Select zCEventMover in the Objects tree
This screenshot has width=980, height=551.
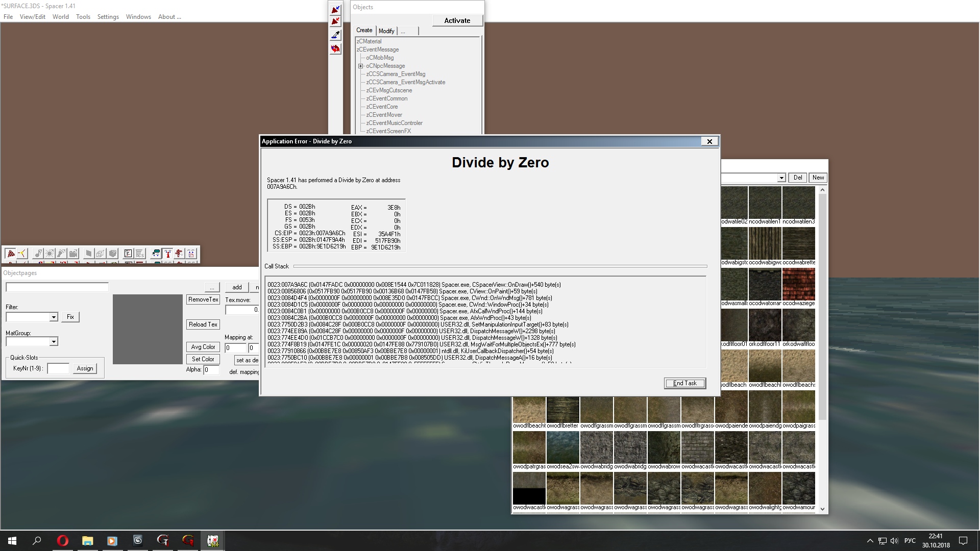coord(384,115)
